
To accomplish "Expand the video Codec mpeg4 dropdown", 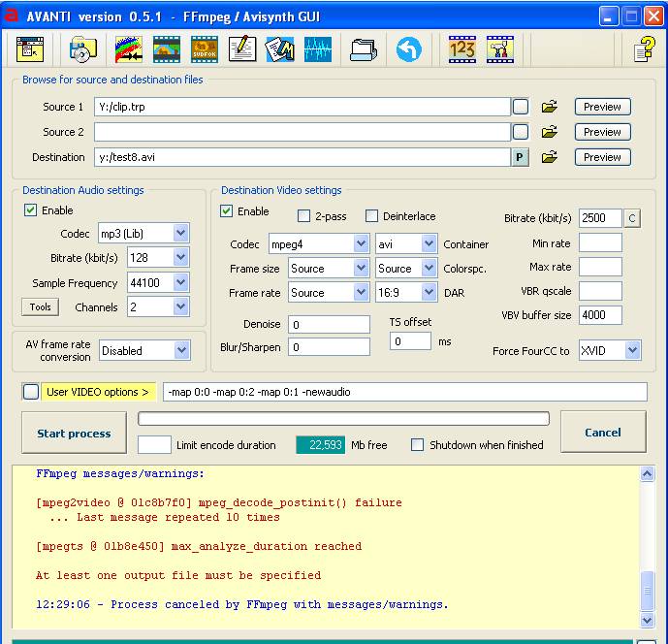I will [361, 244].
